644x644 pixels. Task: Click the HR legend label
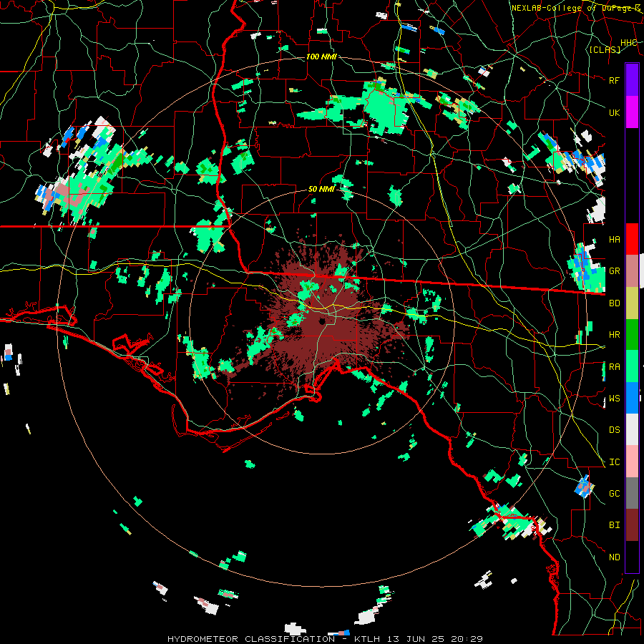[x=615, y=335]
